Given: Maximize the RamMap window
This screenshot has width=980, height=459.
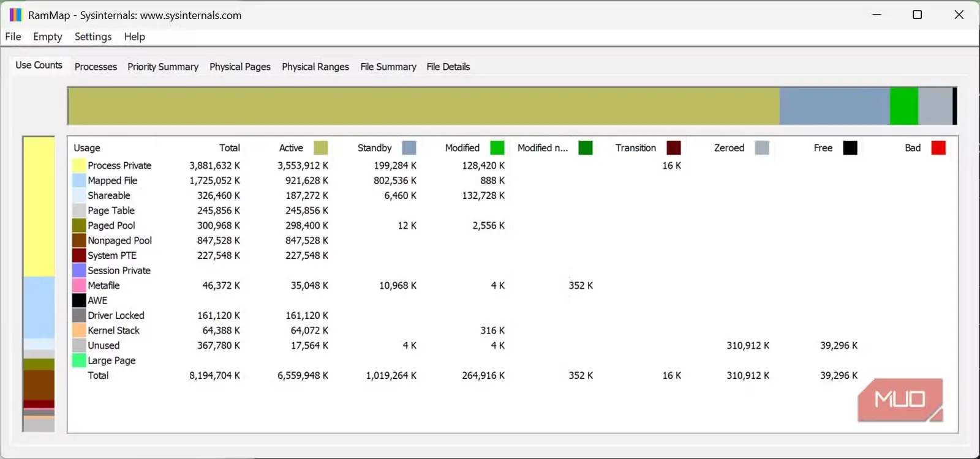Looking at the screenshot, I should pyautogui.click(x=917, y=15).
